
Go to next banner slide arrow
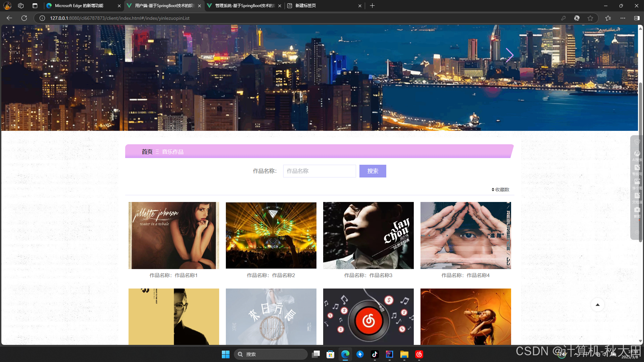(x=509, y=55)
